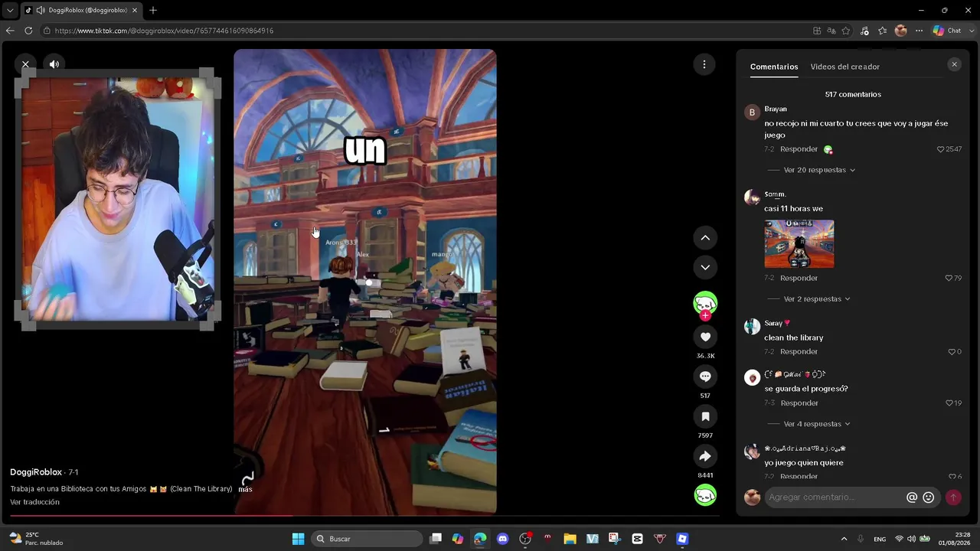Like the video with the heart icon
The image size is (980, 551).
[705, 337]
